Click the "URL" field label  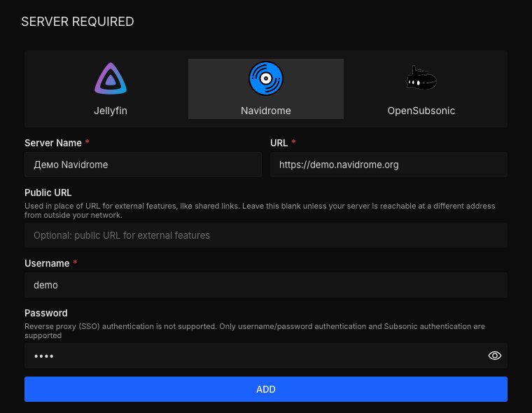tap(279, 143)
